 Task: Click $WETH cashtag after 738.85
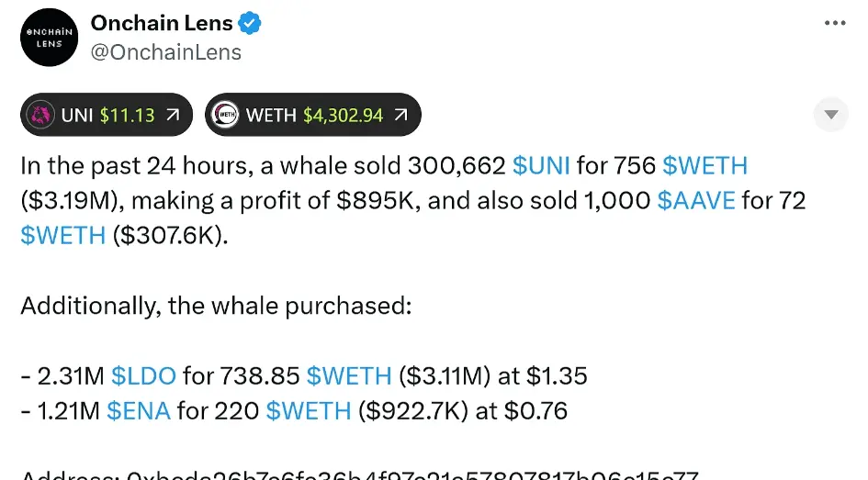point(349,376)
